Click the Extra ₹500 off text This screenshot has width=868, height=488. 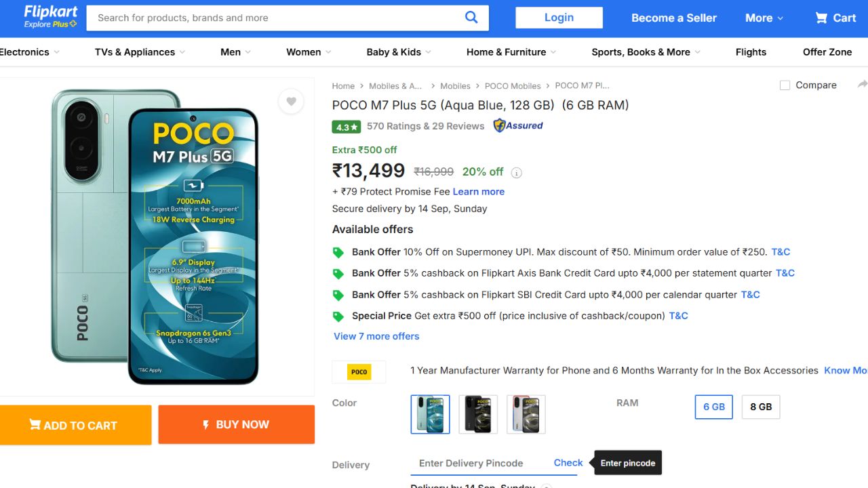pyautogui.click(x=364, y=150)
